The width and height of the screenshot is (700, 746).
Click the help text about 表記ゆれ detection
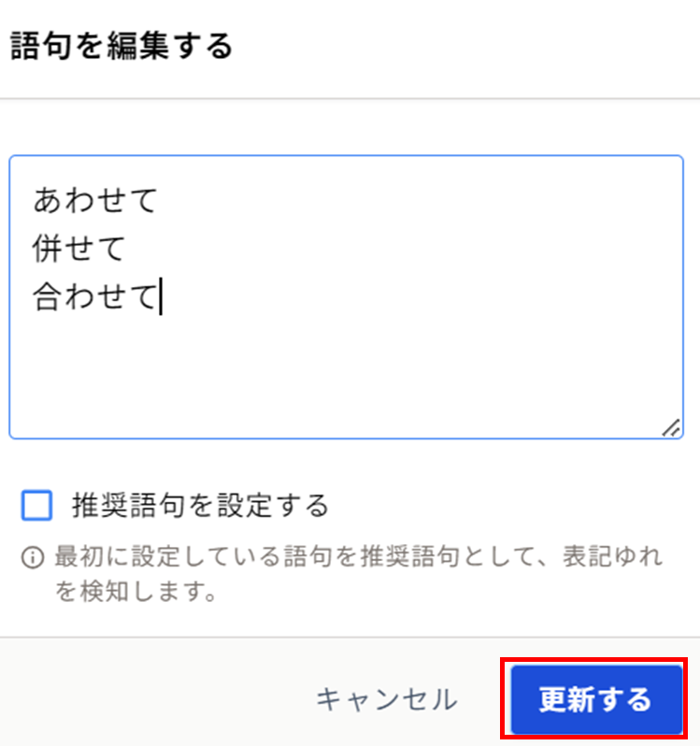[359, 574]
